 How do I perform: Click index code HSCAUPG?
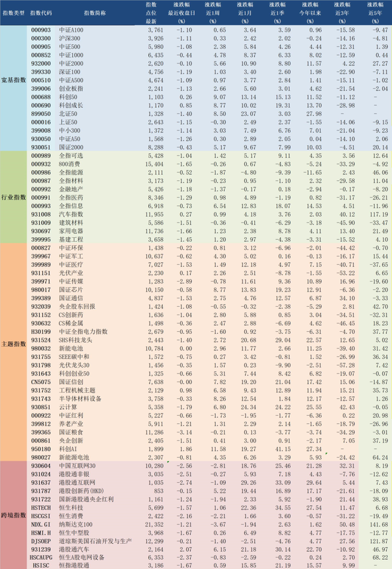tap(40, 557)
